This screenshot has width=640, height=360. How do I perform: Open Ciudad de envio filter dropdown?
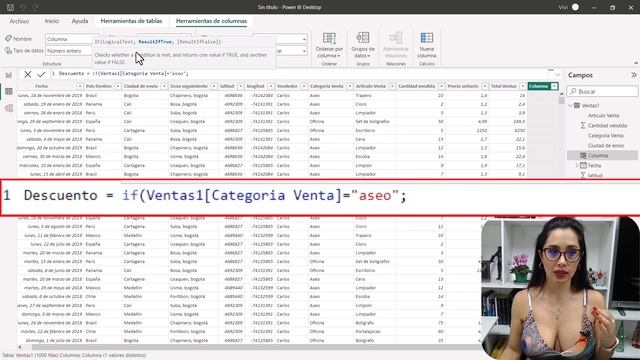click(x=164, y=86)
